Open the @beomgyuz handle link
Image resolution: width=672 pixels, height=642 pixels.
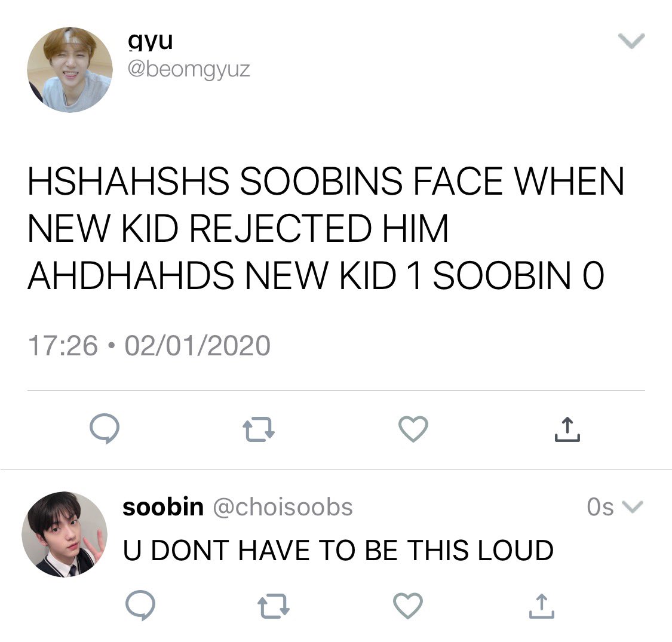(x=189, y=69)
